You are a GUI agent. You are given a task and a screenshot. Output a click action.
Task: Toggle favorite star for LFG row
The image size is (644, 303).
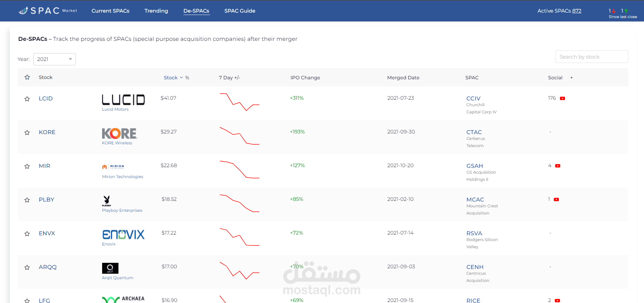[27, 301]
